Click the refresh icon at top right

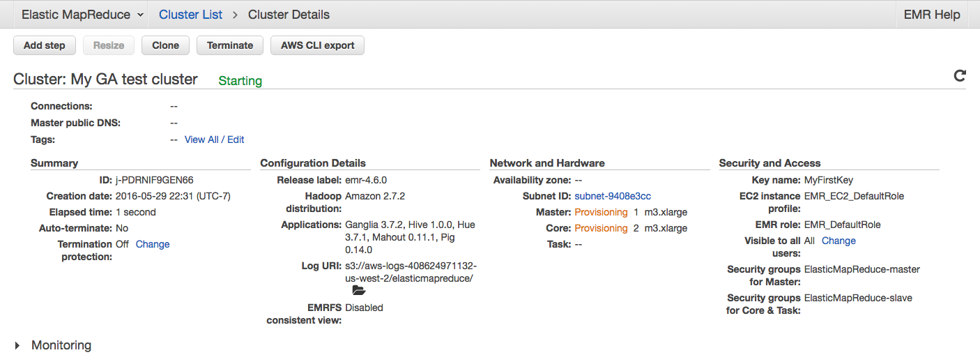[960, 76]
